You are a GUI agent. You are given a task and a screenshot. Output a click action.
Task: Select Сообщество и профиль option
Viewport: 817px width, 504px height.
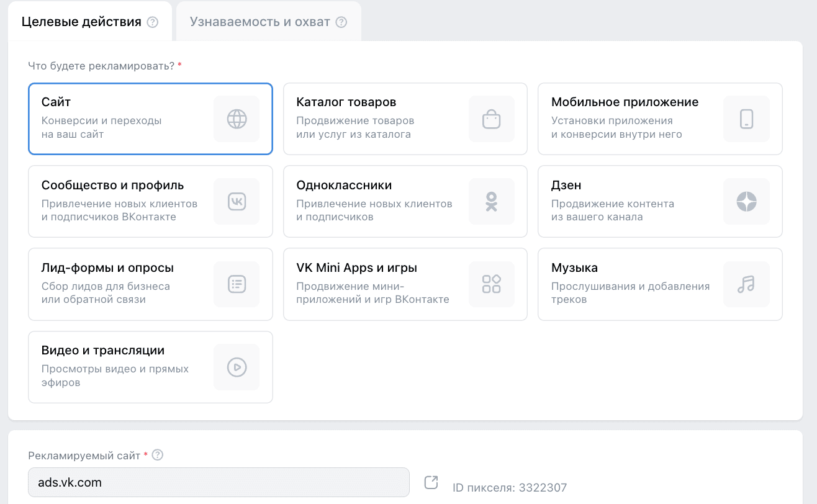pos(150,201)
